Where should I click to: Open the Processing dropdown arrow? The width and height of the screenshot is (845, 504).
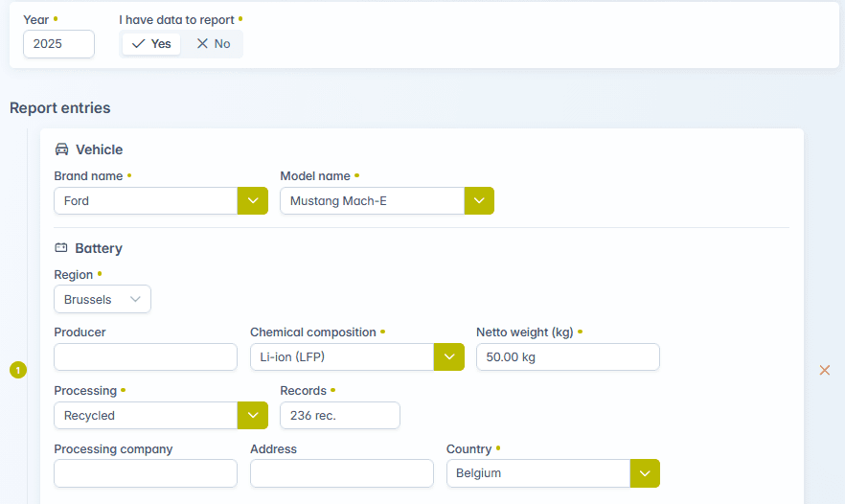252,416
